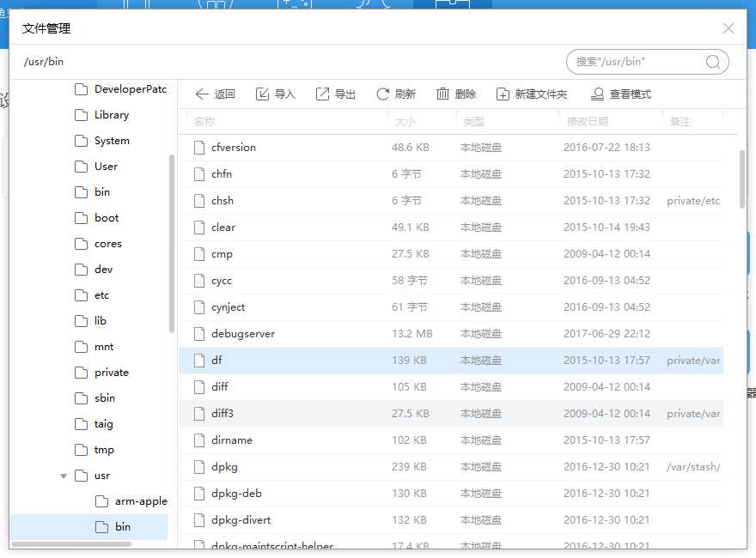Close the File Management dialog
The width and height of the screenshot is (756, 558).
729,28
